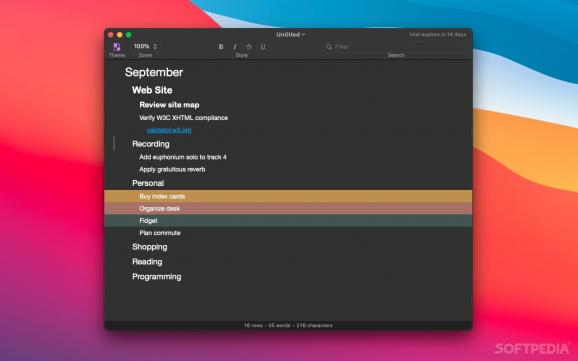
Task: Click the handle beside Recording row
Action: click(x=114, y=143)
